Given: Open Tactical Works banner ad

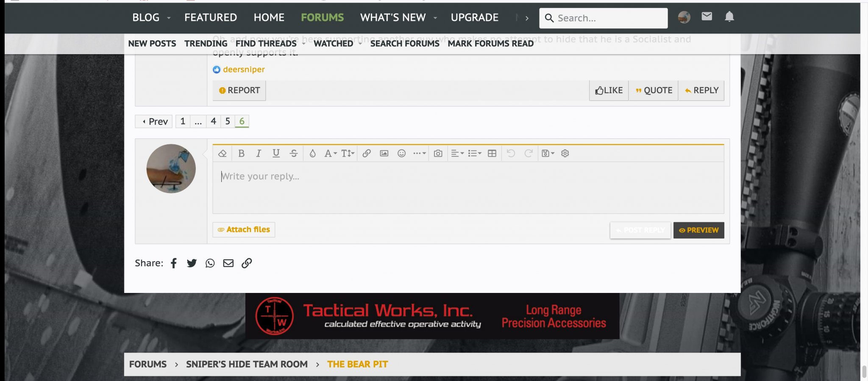Looking at the screenshot, I should [432, 316].
